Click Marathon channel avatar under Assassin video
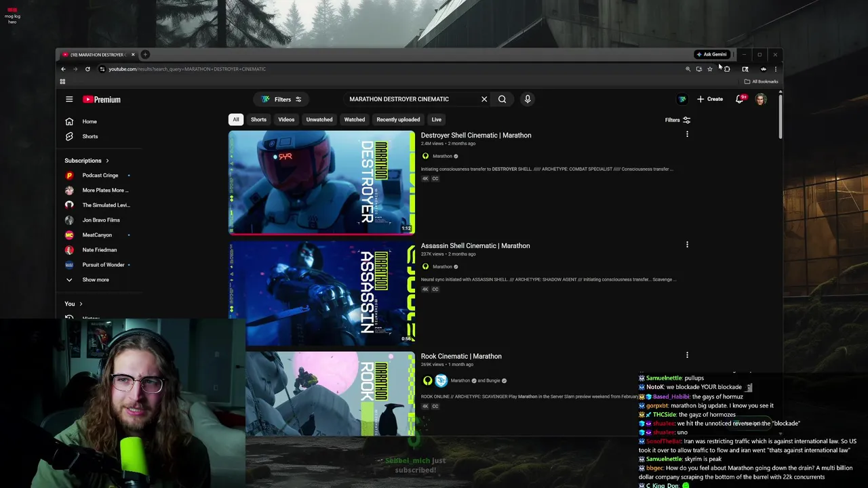Viewport: 868px width, 488px height. (425, 267)
